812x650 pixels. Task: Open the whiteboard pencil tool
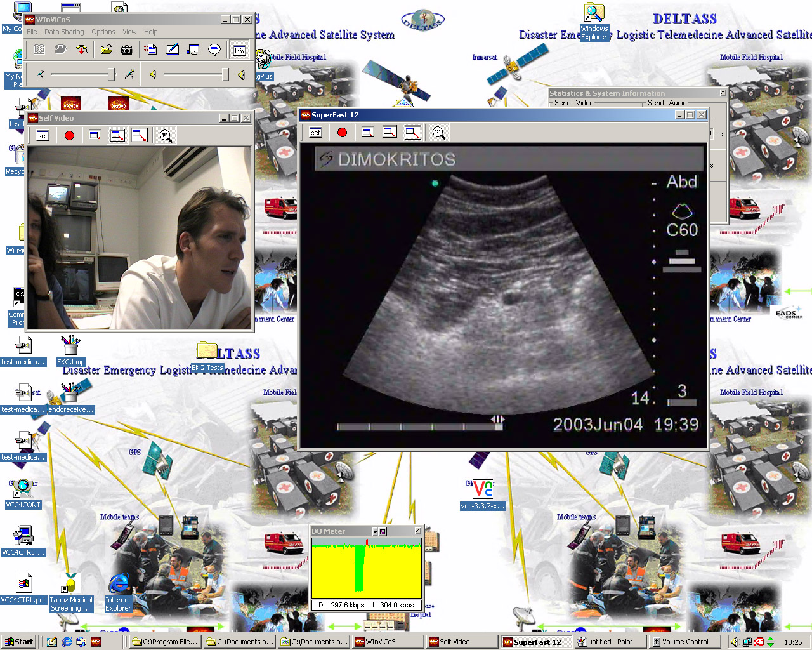(173, 50)
